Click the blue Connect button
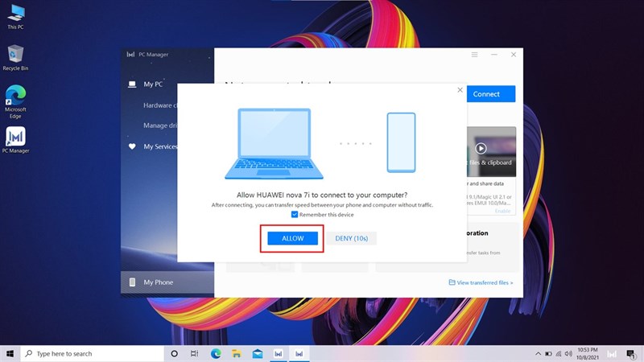The image size is (644, 362). pyautogui.click(x=486, y=94)
